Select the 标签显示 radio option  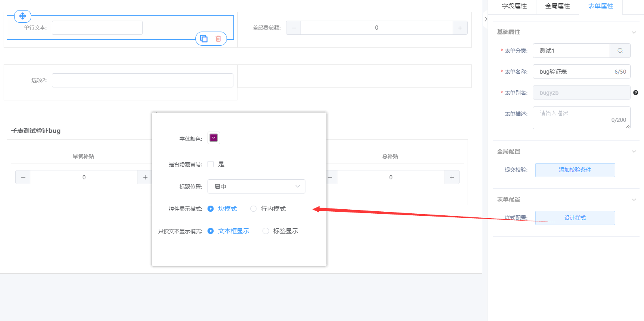point(266,231)
